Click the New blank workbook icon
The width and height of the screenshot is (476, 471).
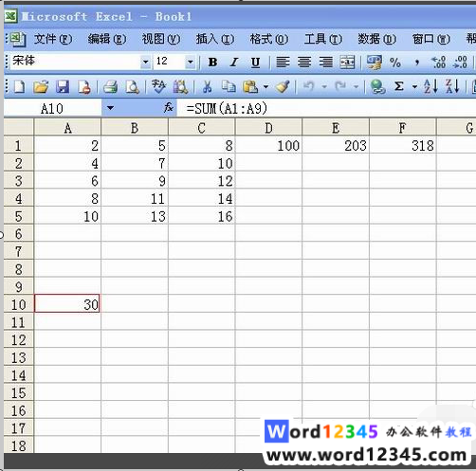[19, 86]
